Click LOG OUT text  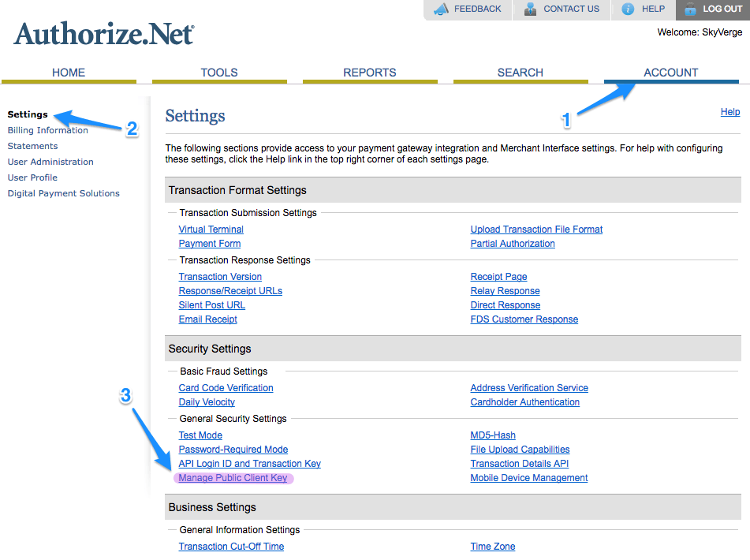point(722,9)
